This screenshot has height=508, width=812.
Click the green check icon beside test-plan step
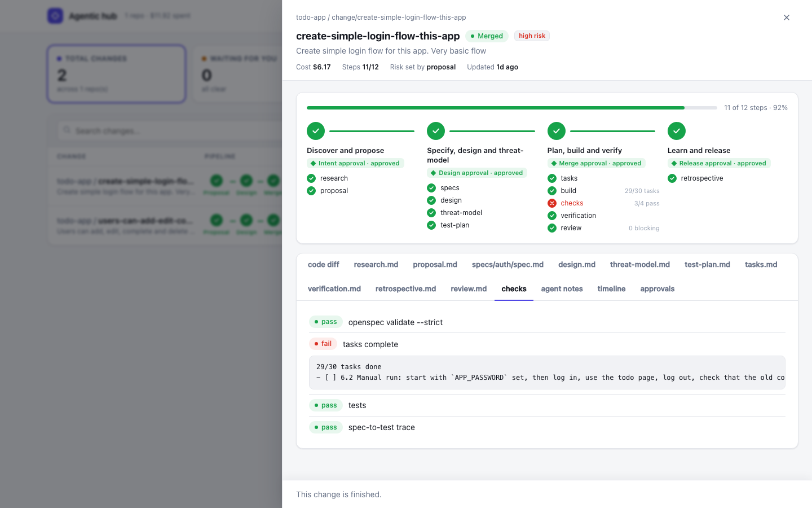431,225
